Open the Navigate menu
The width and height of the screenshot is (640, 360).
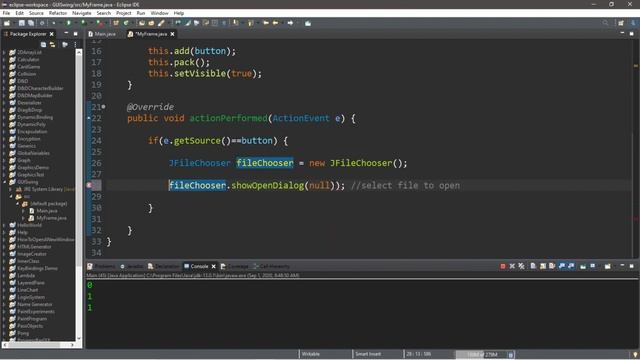[x=82, y=13]
